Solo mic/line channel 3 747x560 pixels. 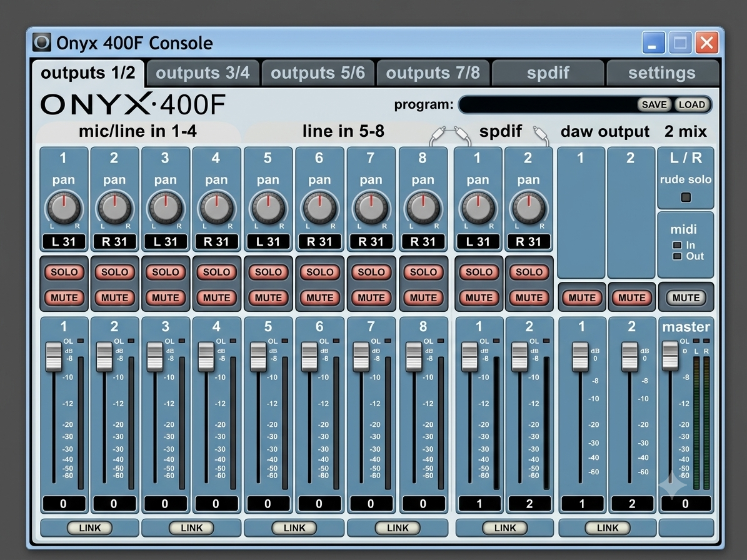click(166, 272)
